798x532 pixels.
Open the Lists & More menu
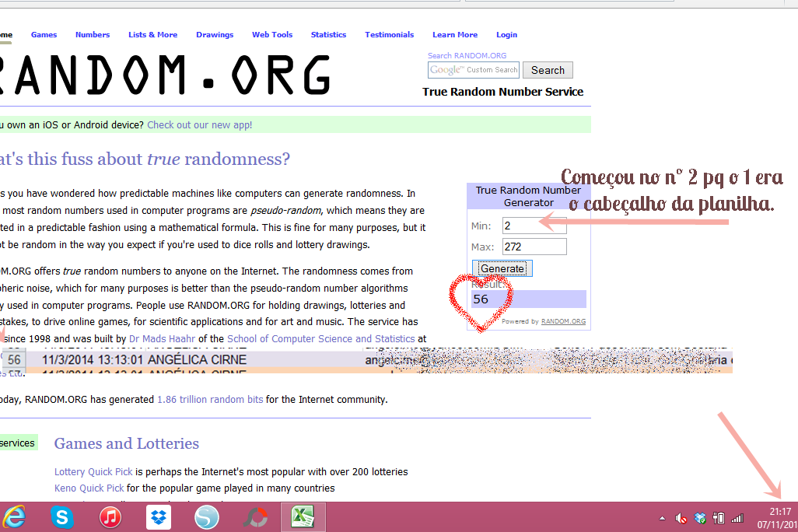pyautogui.click(x=152, y=35)
